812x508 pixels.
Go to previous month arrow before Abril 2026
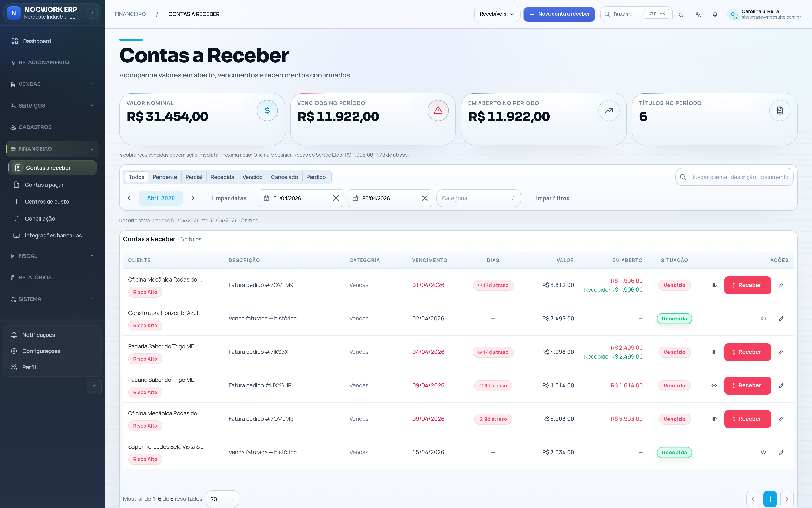pos(129,198)
